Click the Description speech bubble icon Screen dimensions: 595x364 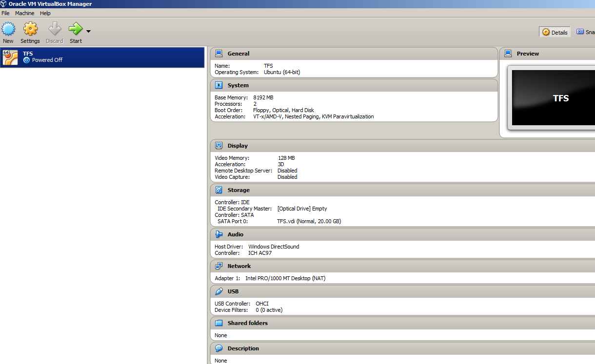click(219, 348)
